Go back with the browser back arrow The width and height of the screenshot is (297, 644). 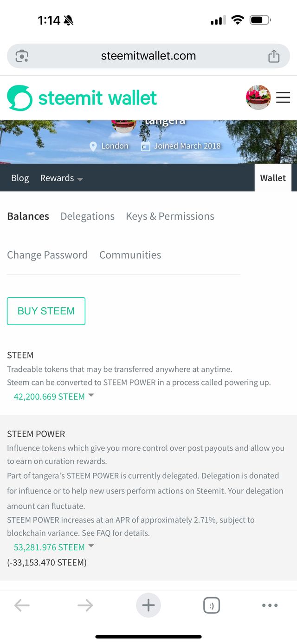(22, 605)
